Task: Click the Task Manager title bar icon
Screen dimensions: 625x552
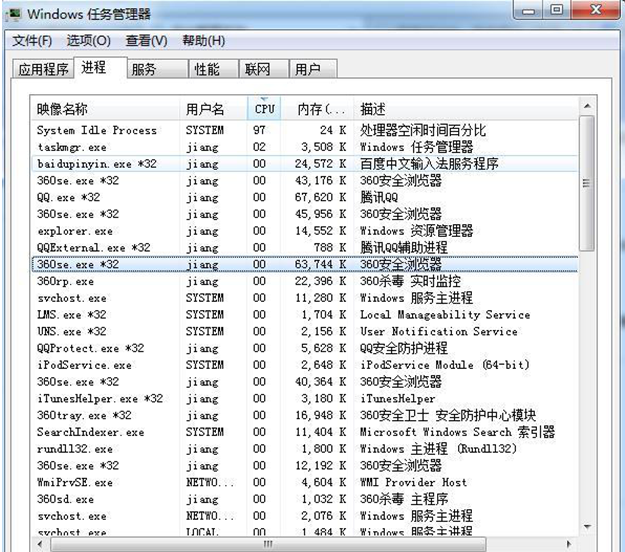Action: pyautogui.click(x=14, y=14)
